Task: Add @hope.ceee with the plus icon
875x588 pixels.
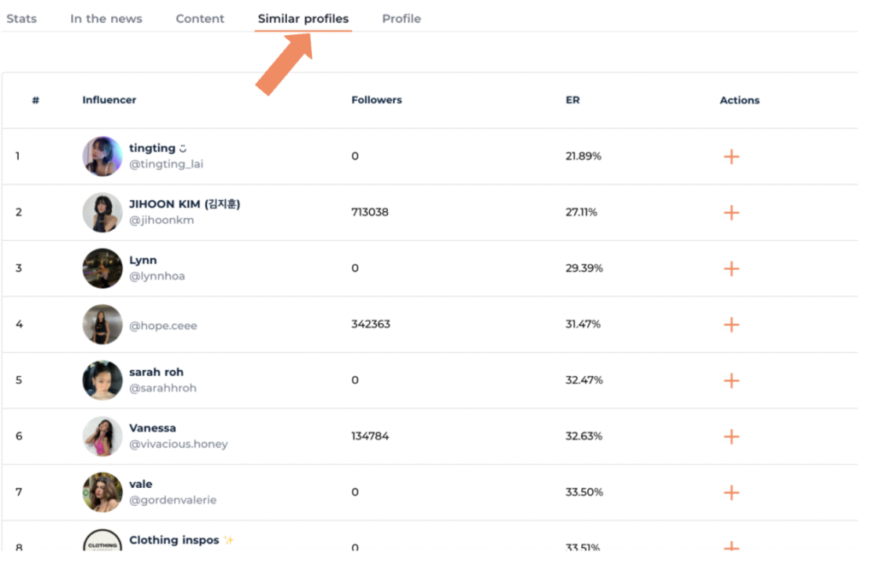Action: tap(731, 325)
